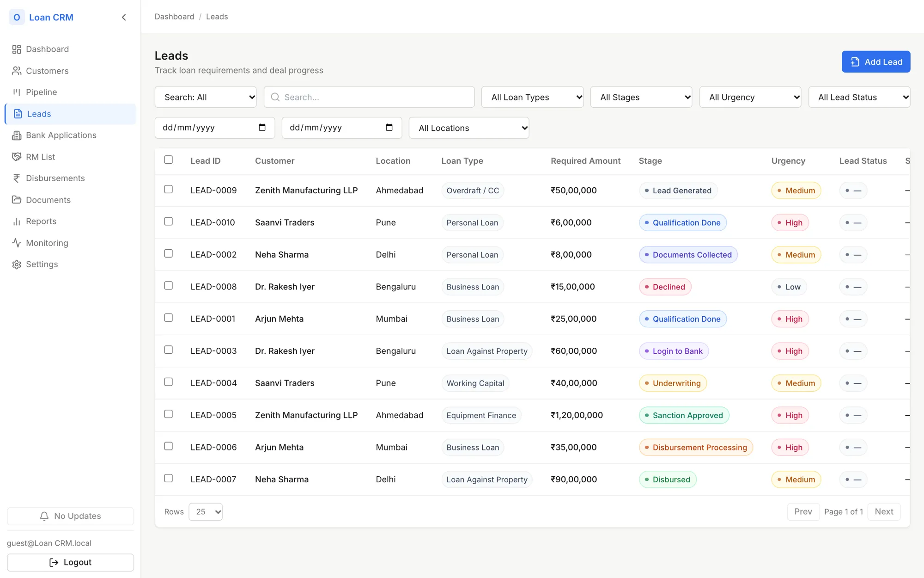Click the Logout button
Image resolution: width=924 pixels, height=578 pixels.
[x=70, y=562]
